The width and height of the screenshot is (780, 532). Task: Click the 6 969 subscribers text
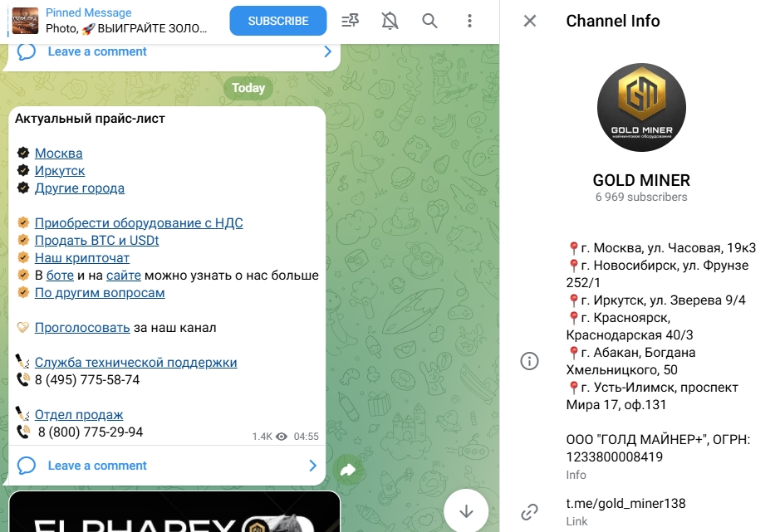click(641, 197)
